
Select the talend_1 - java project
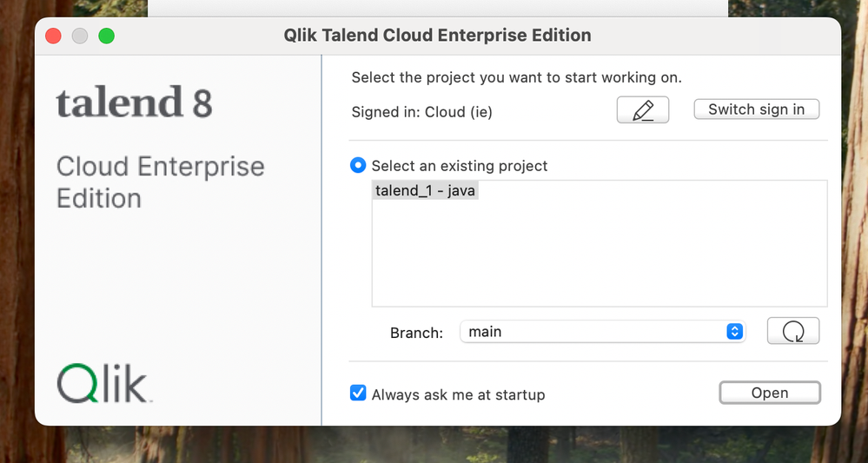425,191
